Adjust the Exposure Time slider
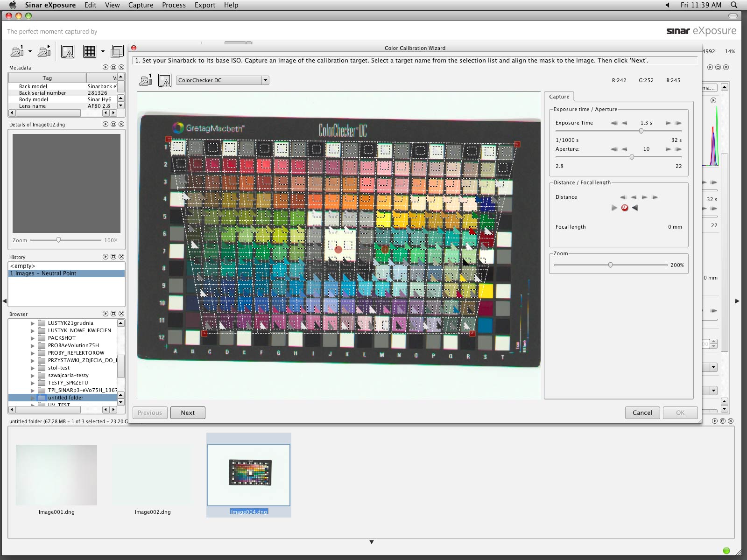747x560 pixels. (641, 131)
